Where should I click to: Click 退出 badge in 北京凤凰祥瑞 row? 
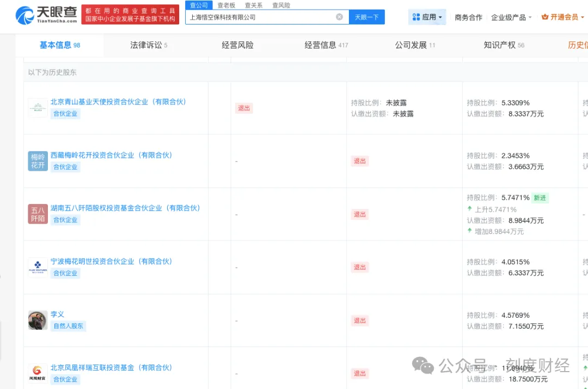(360, 373)
